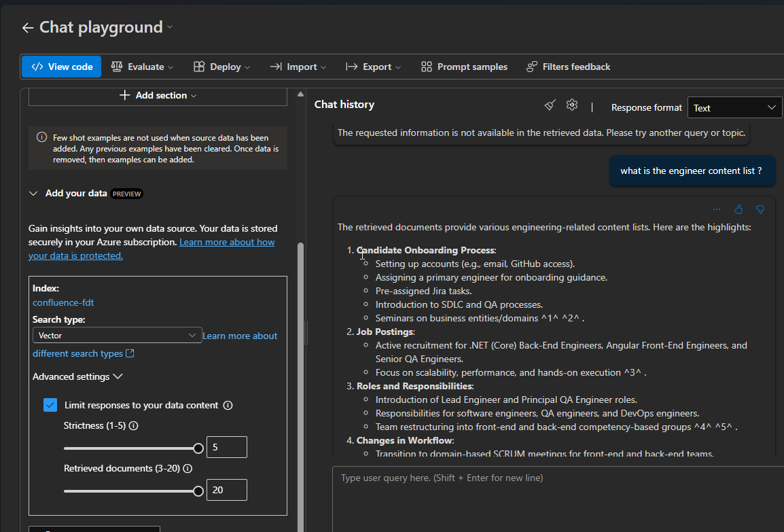Click the 'Pre-assigned Jira tasks.' bullet
The image size is (784, 532).
pyautogui.click(x=423, y=291)
